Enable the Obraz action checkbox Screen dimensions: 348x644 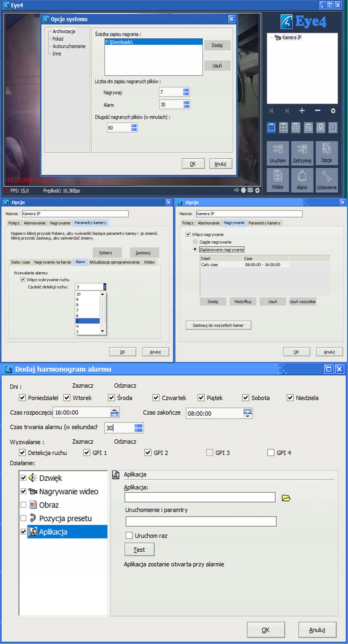click(x=23, y=505)
